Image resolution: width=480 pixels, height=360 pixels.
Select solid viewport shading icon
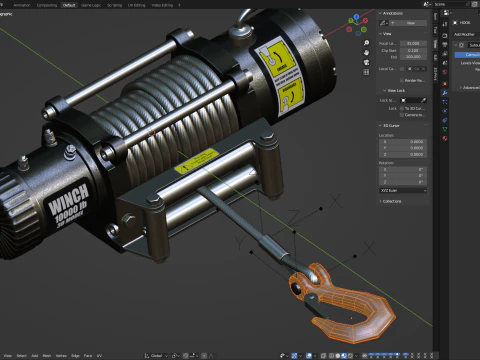(337, 356)
